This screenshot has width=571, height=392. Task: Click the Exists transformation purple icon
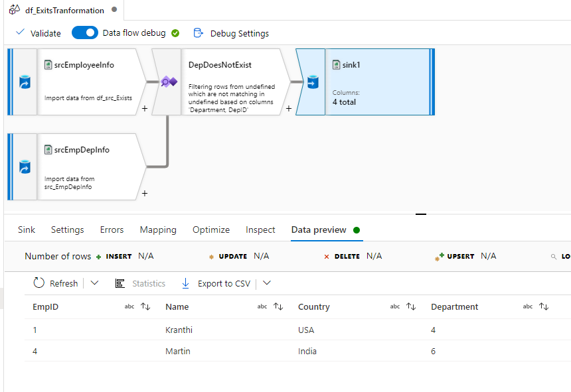169,82
